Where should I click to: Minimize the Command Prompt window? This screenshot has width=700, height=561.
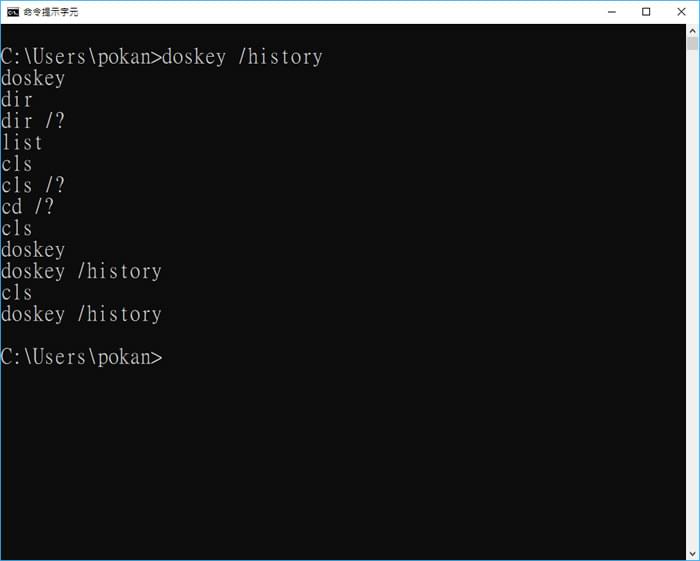612,12
